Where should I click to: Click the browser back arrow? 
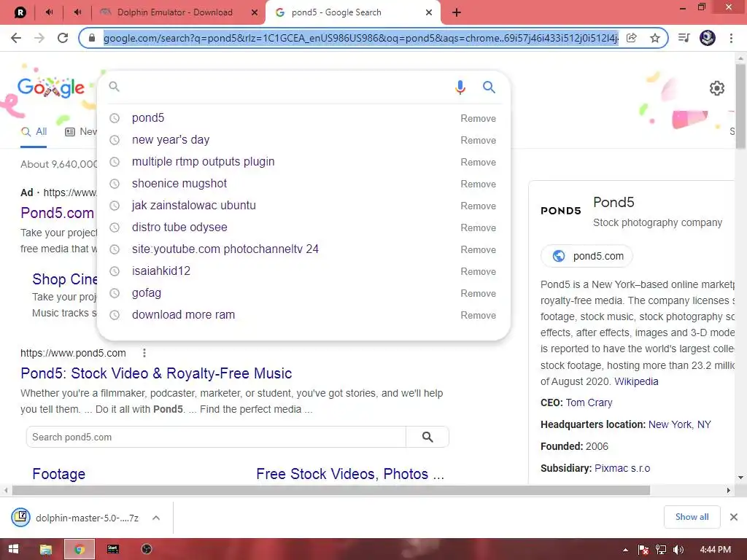coord(16,38)
